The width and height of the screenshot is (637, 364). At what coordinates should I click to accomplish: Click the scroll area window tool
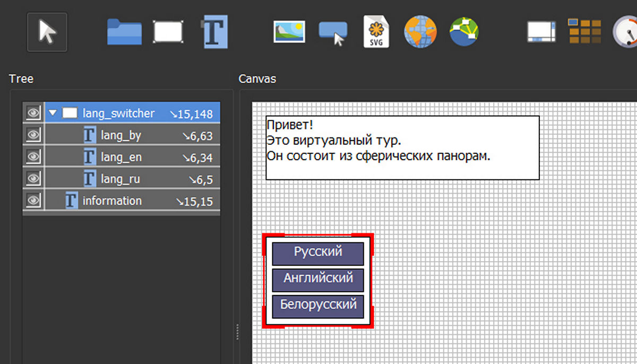pyautogui.click(x=541, y=32)
